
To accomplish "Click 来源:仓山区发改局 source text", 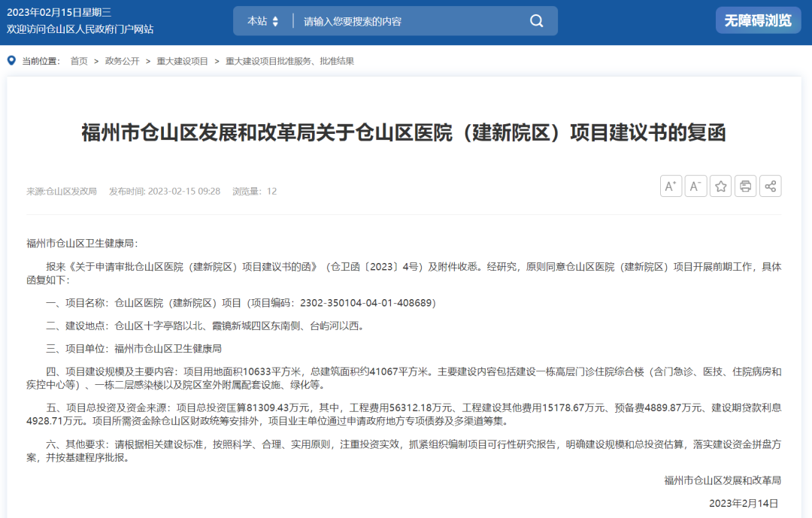I will 62,192.
